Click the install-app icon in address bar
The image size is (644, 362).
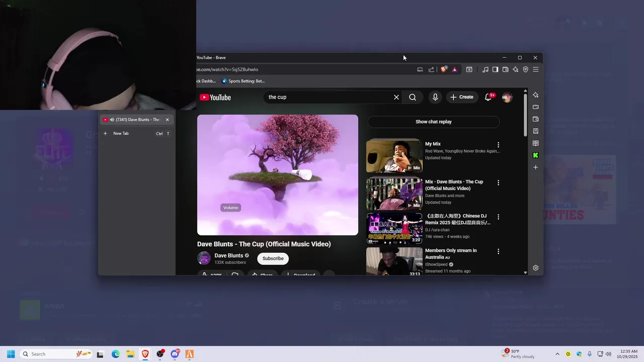pos(420,69)
